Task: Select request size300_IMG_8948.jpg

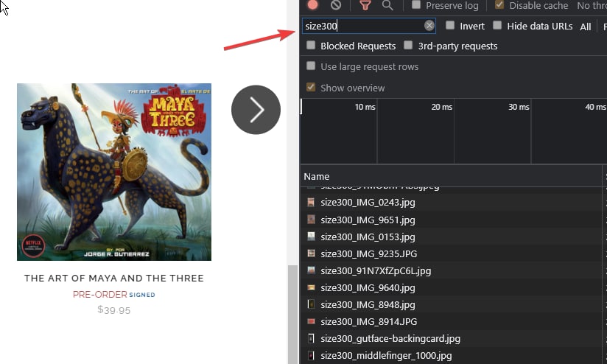Action: click(x=451, y=305)
